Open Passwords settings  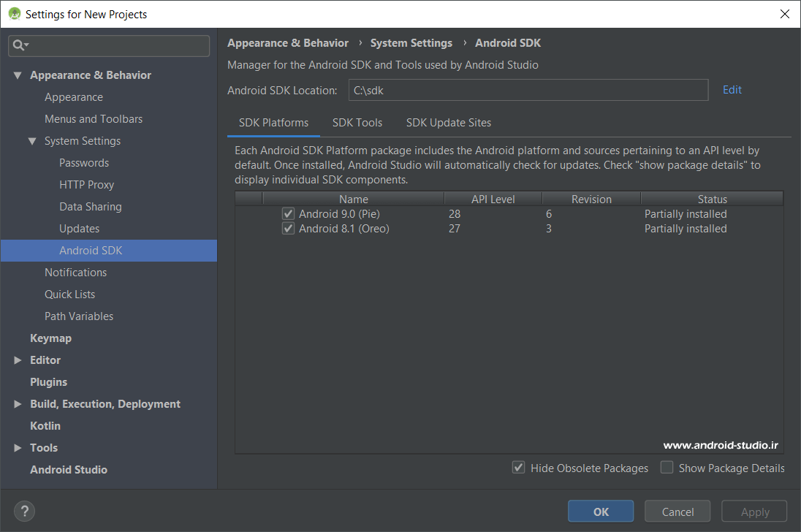(84, 163)
